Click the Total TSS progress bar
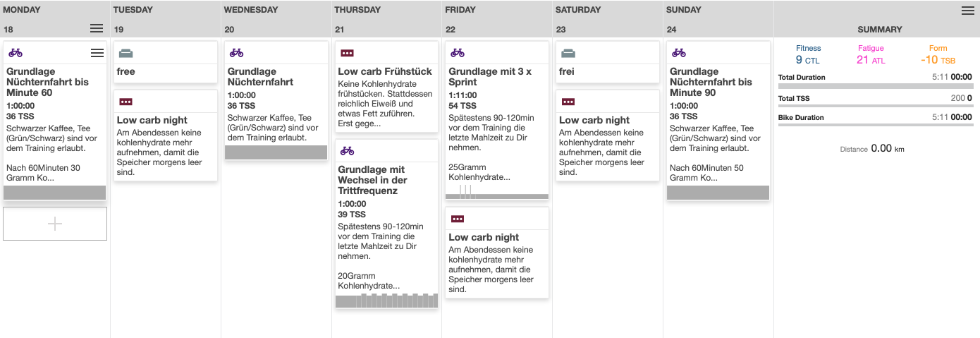Screen dimensions: 980x338 click(x=875, y=106)
